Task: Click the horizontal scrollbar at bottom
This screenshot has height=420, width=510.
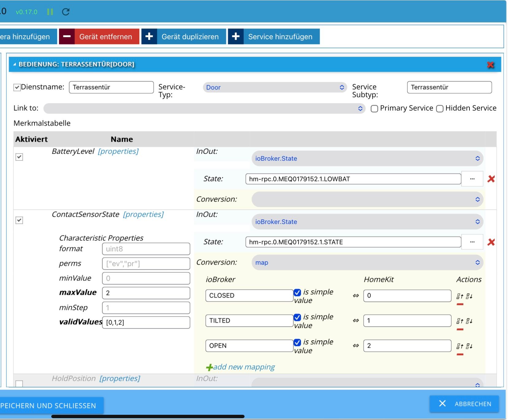Action: tap(148, 416)
